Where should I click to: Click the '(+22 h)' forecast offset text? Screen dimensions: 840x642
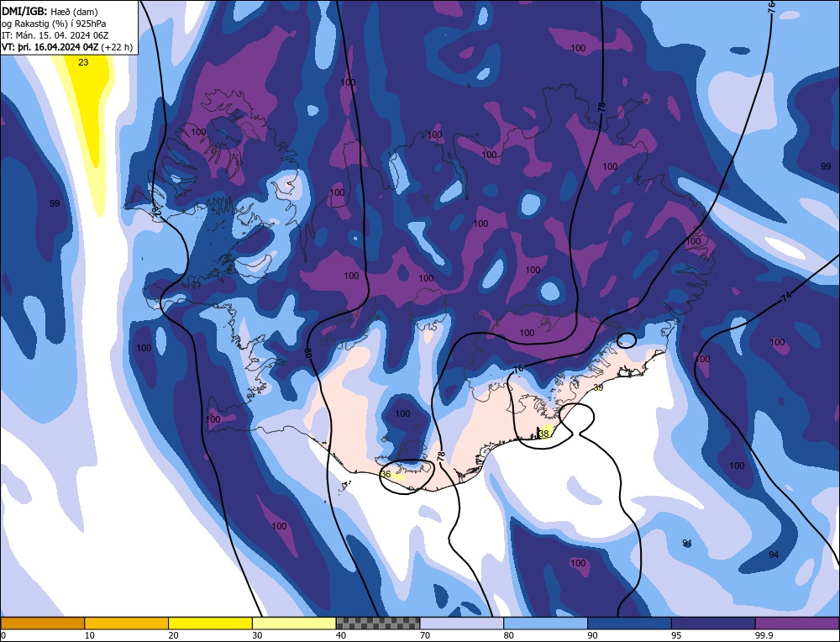[118, 47]
